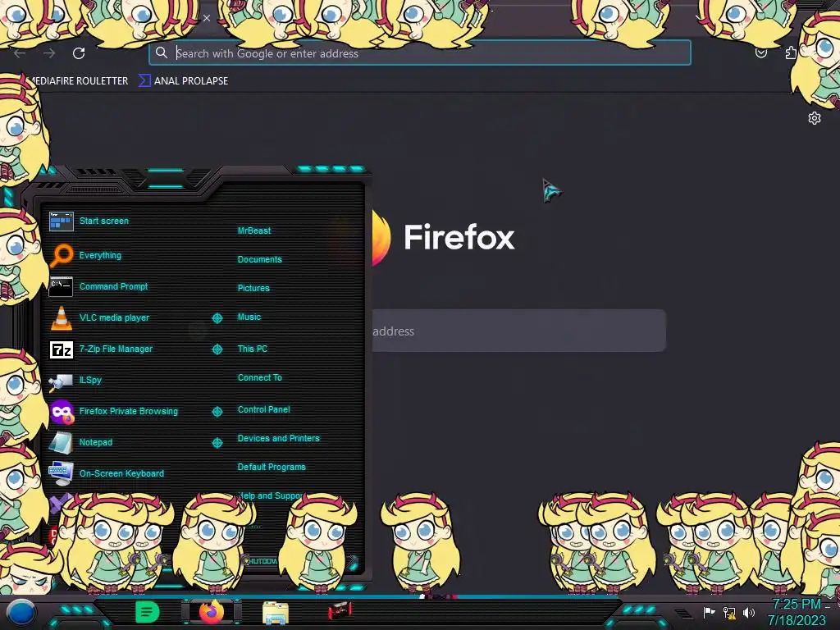Switch to Firefox on the taskbar

click(212, 612)
